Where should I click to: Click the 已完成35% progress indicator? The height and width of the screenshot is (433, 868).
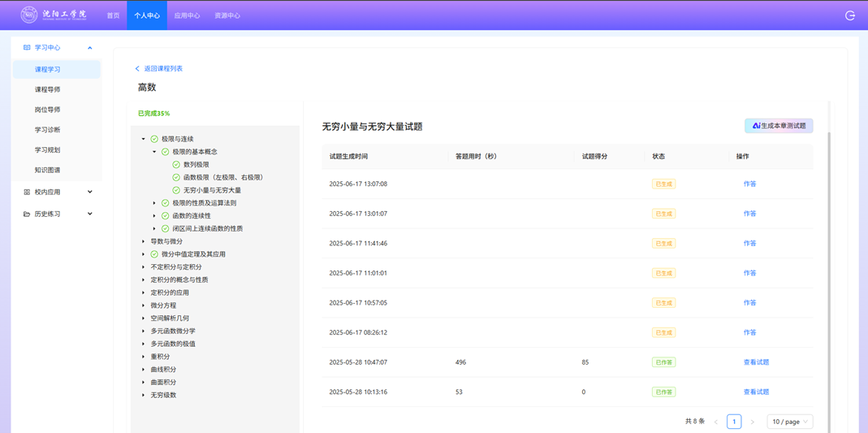(153, 114)
